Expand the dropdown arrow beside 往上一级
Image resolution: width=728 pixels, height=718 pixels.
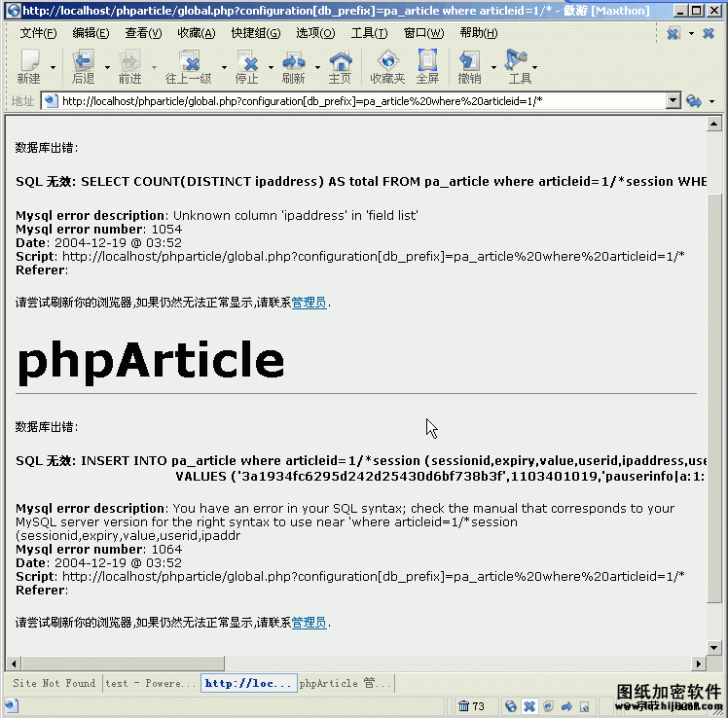224,68
